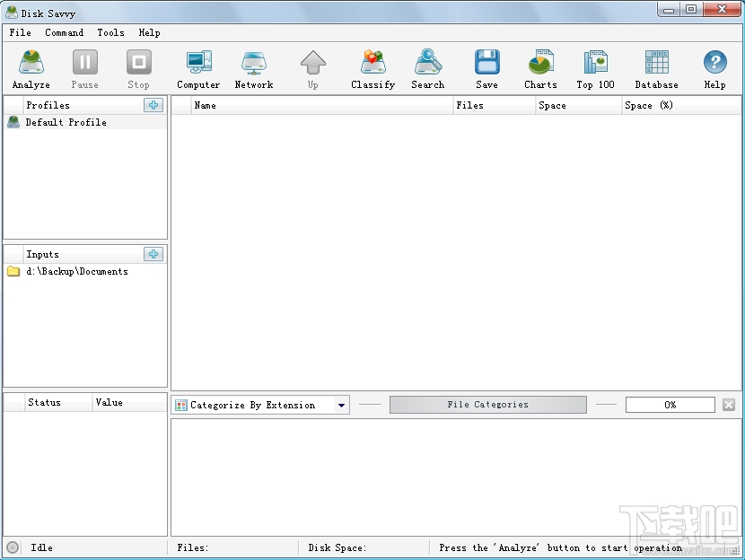Screen dimensions: 745x560
Task: Open the File menu
Action: pyautogui.click(x=20, y=32)
